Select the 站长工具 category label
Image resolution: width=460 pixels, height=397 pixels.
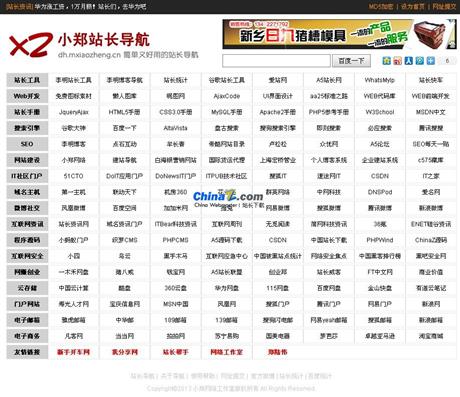(27, 80)
